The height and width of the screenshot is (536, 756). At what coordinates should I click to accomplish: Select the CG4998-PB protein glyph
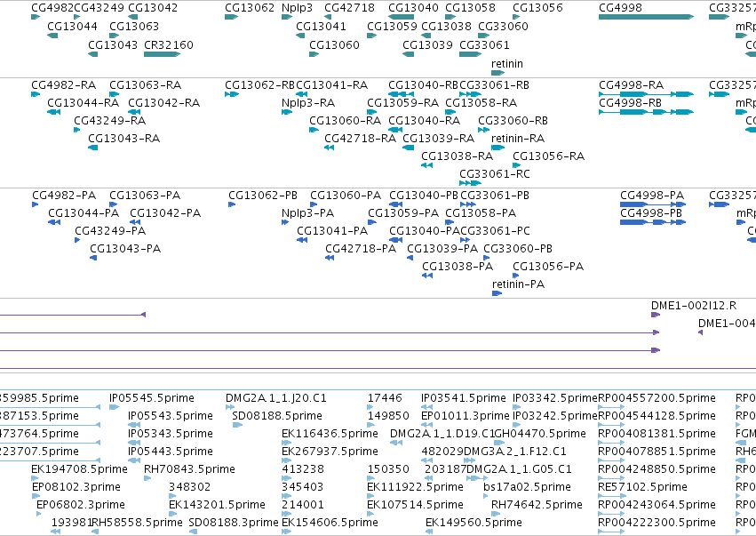point(653,222)
